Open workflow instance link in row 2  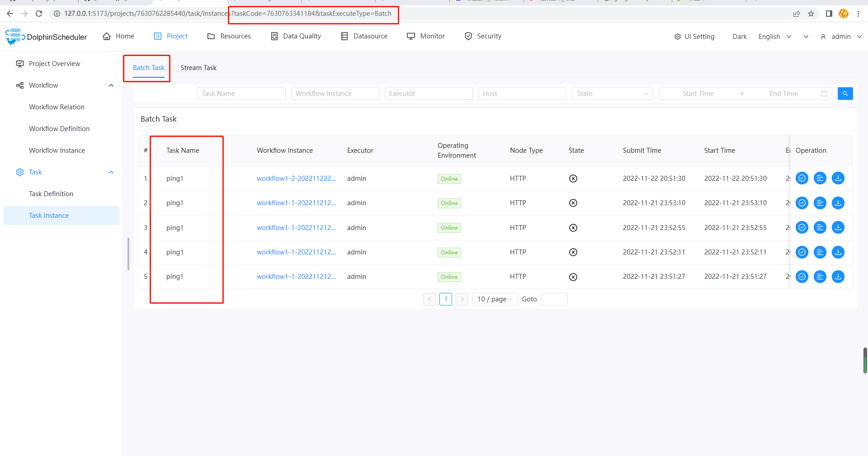point(296,203)
